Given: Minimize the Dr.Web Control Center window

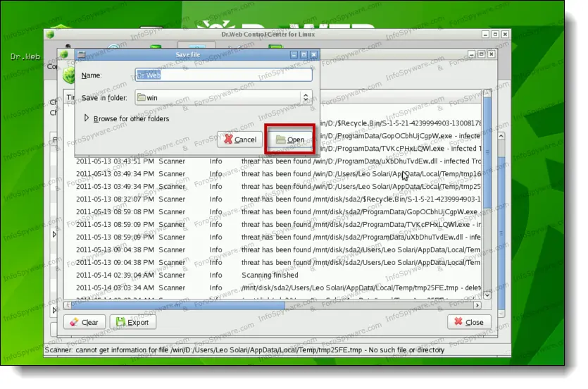Looking at the screenshot, I should (485, 34).
